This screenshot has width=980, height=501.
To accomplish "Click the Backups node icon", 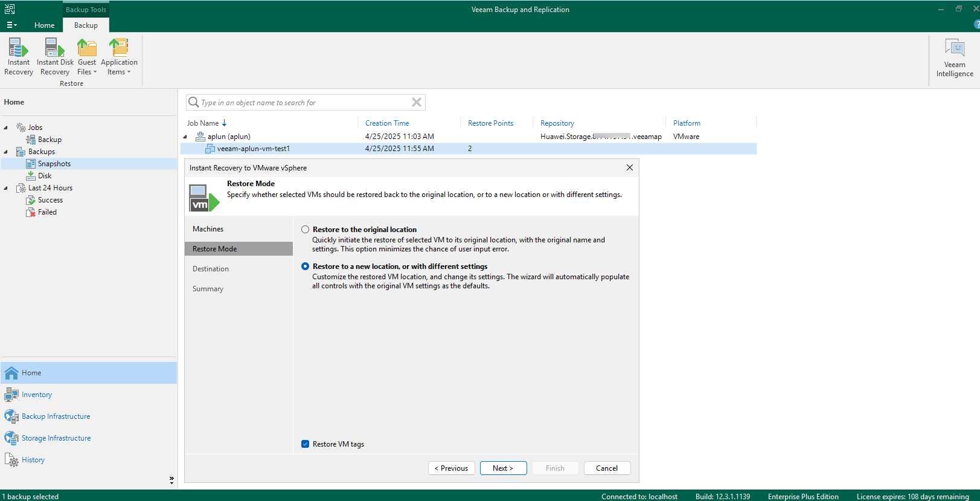I will pyautogui.click(x=21, y=152).
